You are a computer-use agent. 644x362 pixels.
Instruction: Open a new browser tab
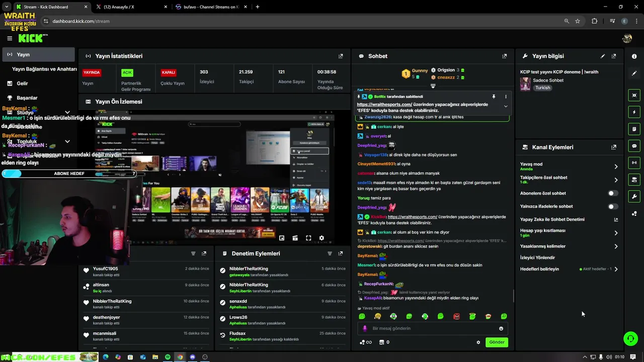point(258,7)
